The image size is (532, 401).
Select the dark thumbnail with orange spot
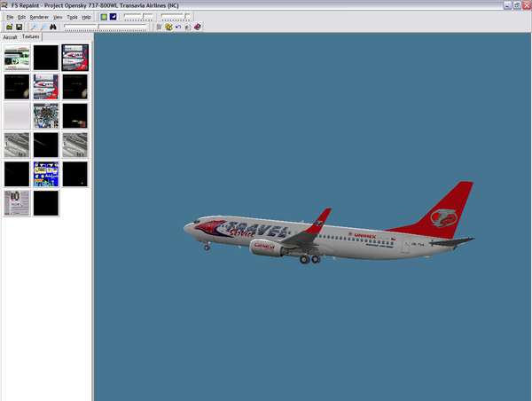click(75, 116)
